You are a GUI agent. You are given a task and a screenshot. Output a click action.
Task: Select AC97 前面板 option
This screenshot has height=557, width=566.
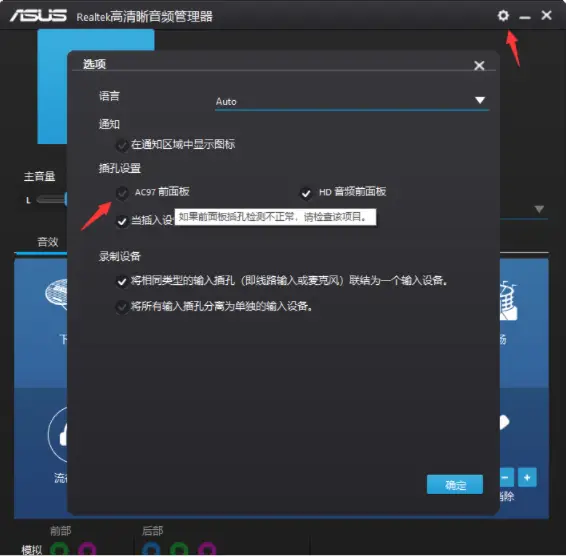tap(122, 192)
